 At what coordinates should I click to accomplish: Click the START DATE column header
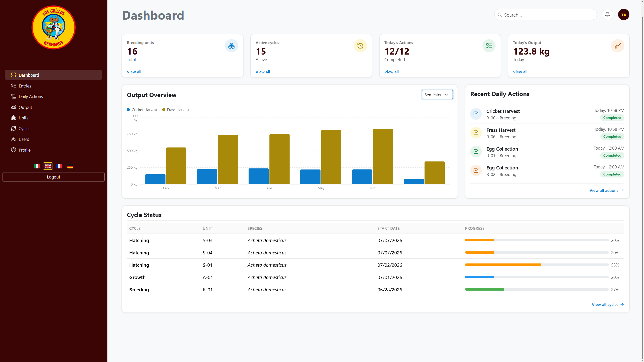tap(388, 228)
